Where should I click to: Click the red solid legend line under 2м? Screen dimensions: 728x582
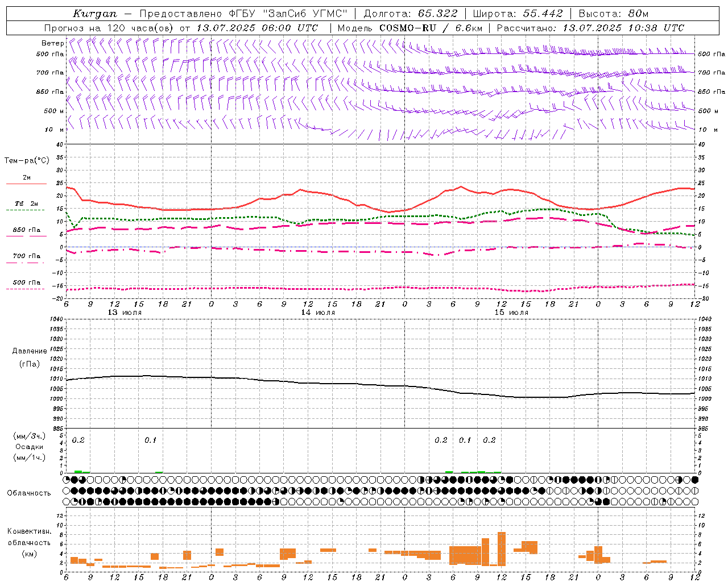pyautogui.click(x=26, y=184)
